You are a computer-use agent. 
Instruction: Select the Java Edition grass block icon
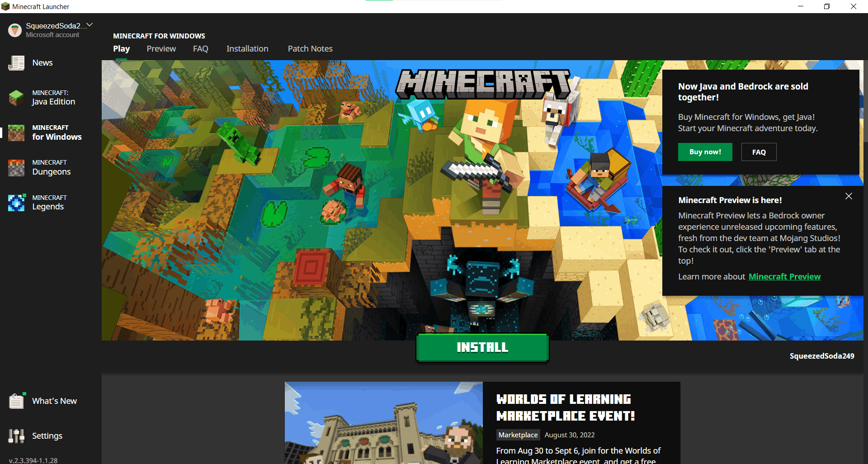16,98
